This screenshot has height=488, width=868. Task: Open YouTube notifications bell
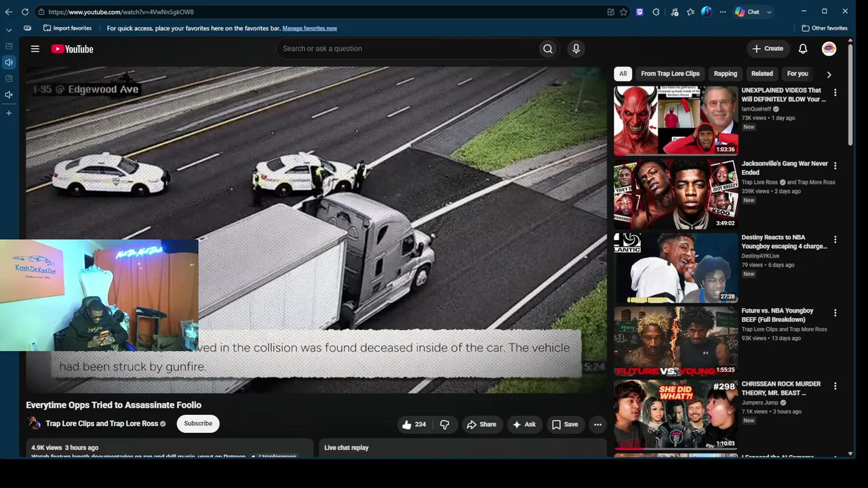pos(803,49)
